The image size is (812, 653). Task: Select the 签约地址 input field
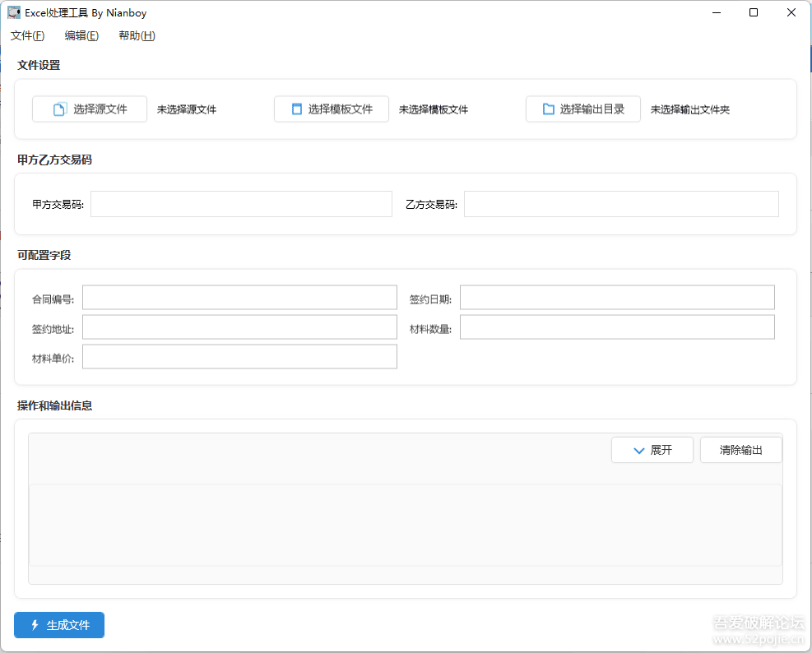point(239,327)
